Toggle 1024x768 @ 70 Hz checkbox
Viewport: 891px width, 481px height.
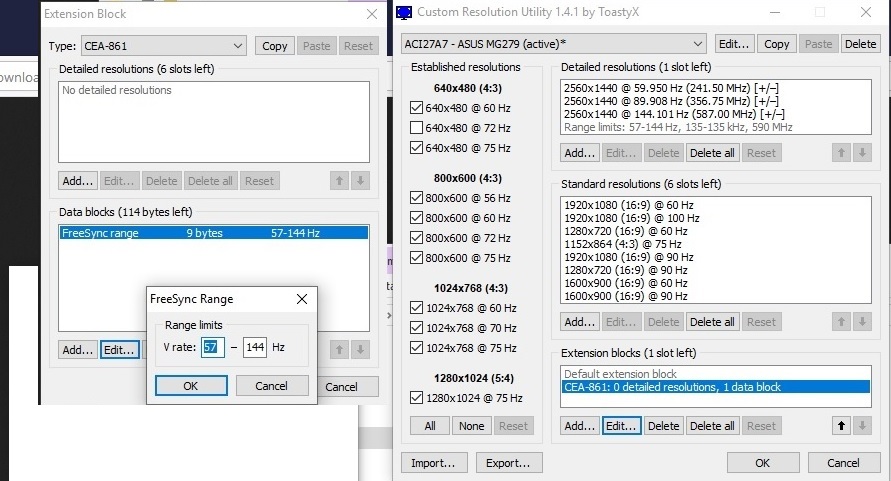(x=416, y=328)
